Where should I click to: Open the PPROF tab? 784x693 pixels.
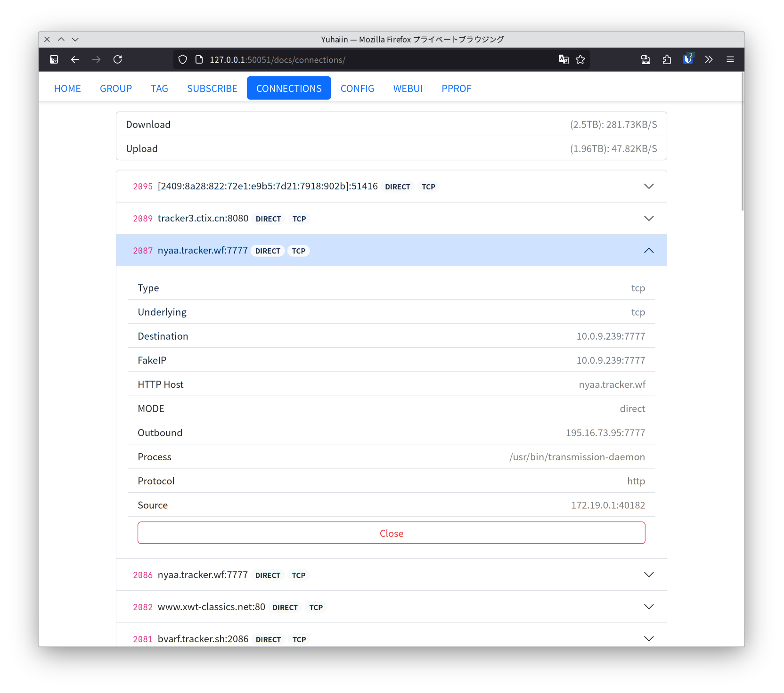(x=457, y=89)
